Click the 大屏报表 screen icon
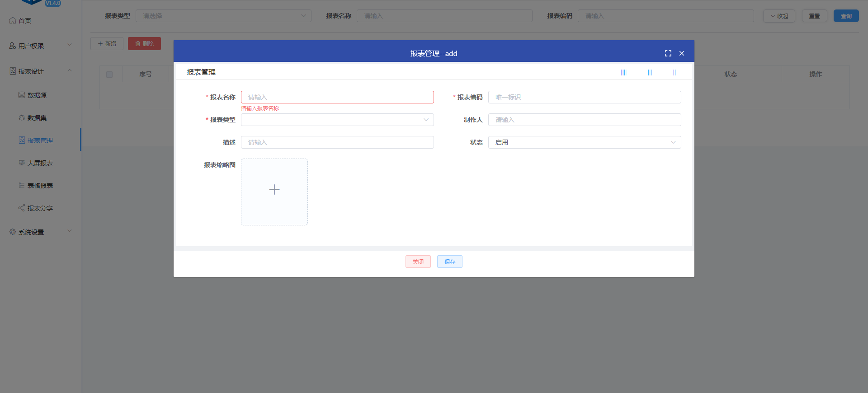This screenshot has width=868, height=393. click(x=22, y=163)
